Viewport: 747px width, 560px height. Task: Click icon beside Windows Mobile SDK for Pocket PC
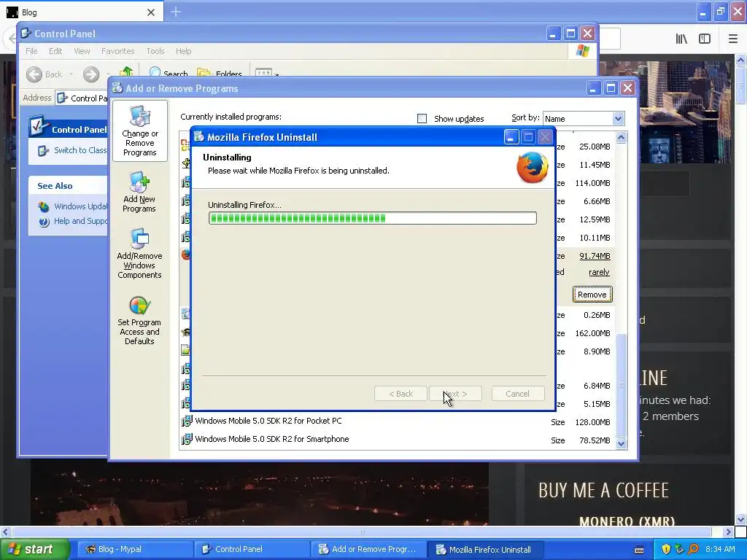tap(186, 421)
